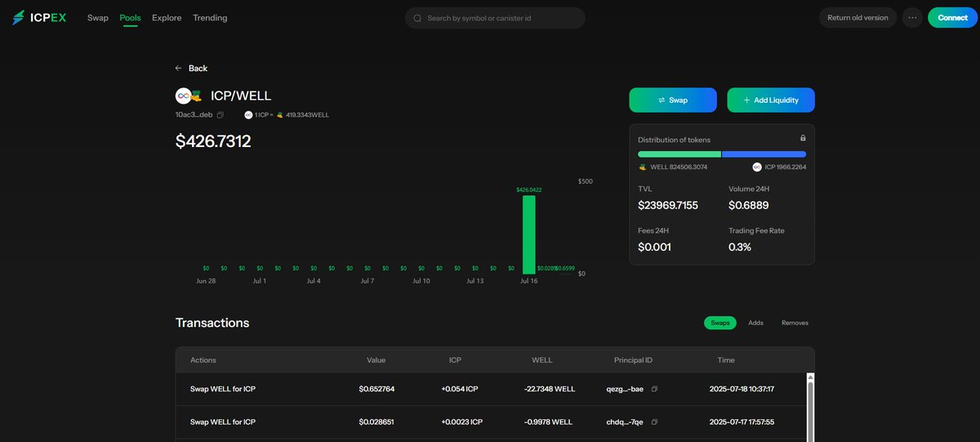Viewport: 980px width, 442px height.
Task: Go to the Trending tab
Action: point(210,18)
